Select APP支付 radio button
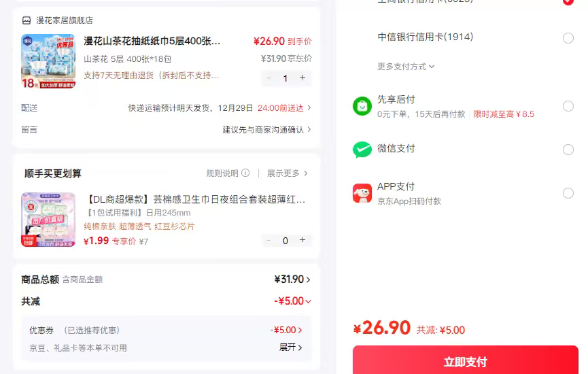This screenshot has height=374, width=588. point(568,193)
